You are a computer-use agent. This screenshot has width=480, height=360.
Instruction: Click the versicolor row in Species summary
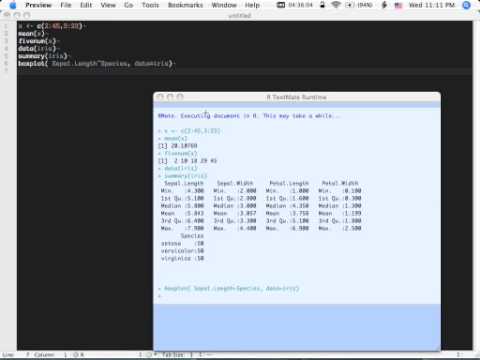click(x=182, y=251)
